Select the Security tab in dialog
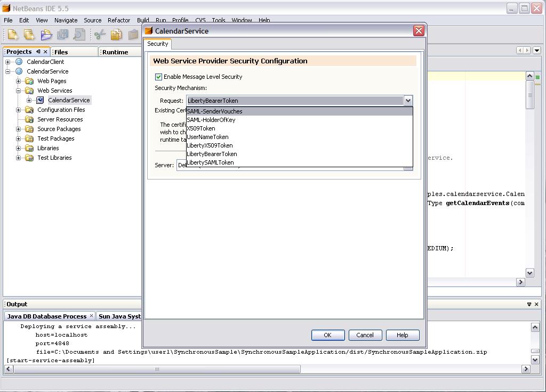The height and width of the screenshot is (392, 546). [157, 44]
